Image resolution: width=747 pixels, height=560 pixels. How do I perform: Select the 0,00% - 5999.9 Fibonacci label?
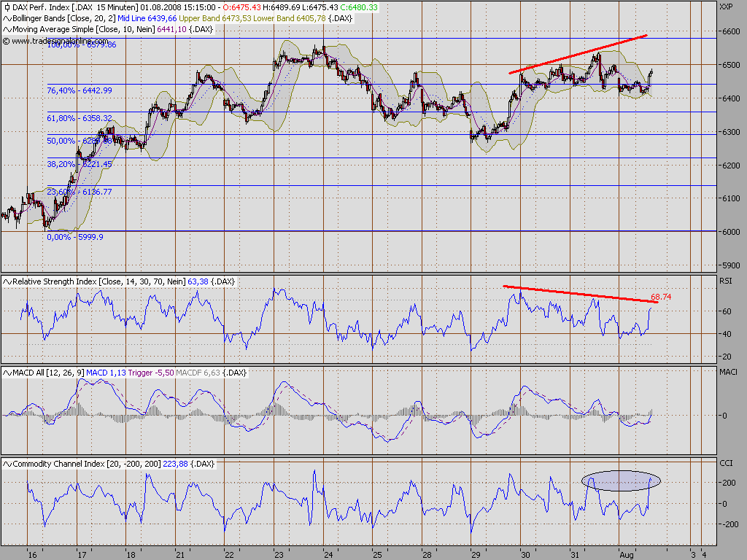75,237
